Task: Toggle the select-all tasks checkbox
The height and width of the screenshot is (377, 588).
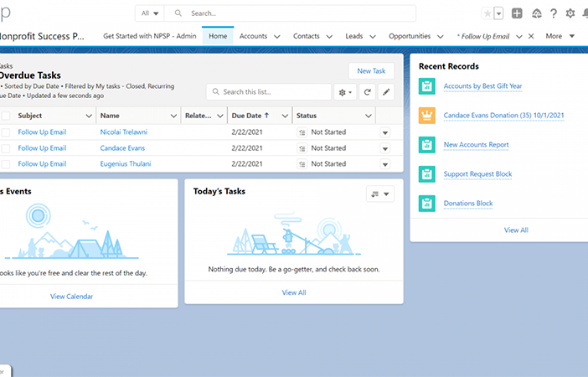Action: point(6,116)
